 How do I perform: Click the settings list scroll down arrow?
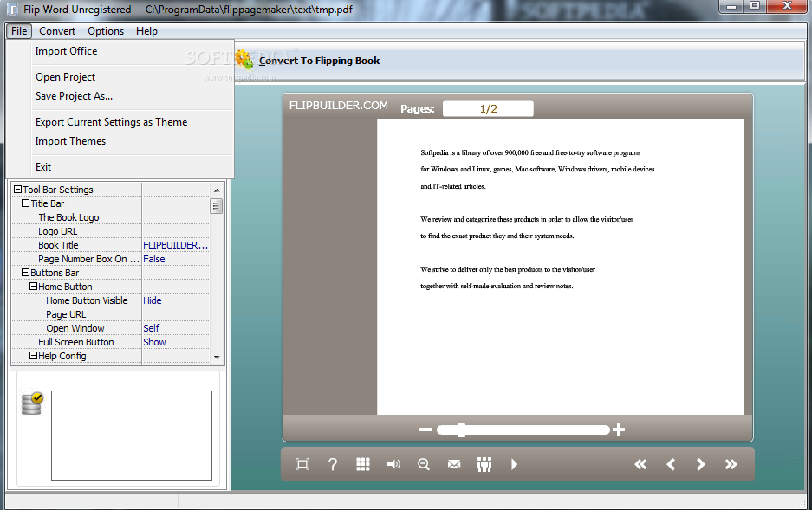pyautogui.click(x=217, y=357)
